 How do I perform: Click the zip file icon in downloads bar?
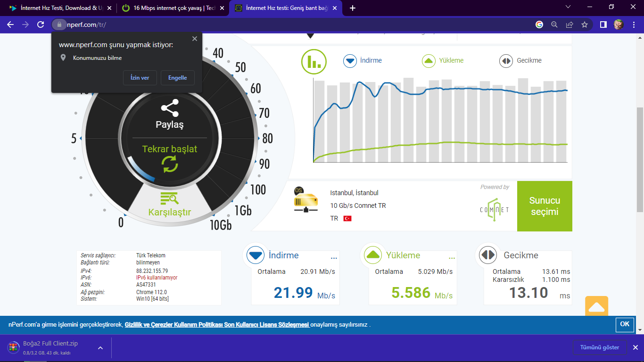point(13,348)
